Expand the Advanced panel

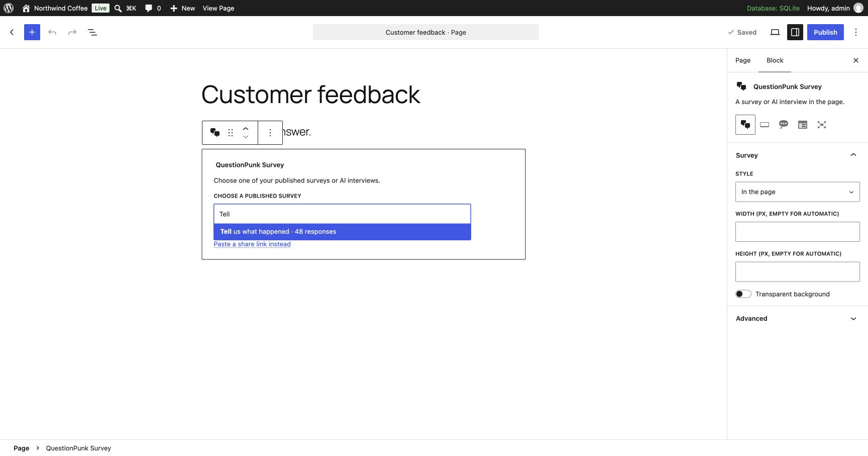798,318
